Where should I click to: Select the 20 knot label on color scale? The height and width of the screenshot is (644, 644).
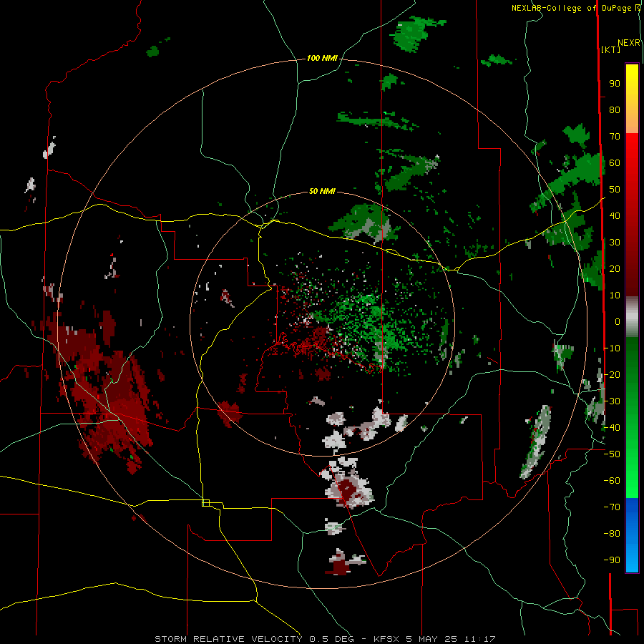pyautogui.click(x=615, y=269)
